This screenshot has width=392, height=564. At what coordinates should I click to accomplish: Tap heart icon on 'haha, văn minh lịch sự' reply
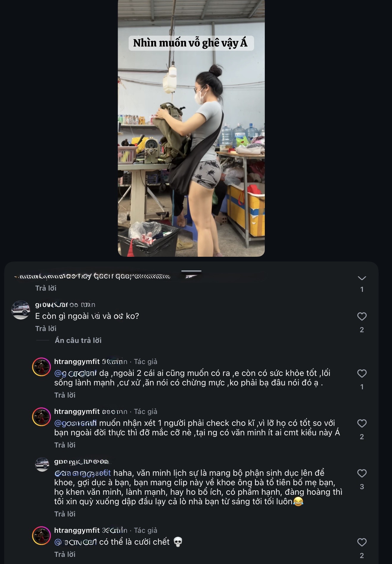click(362, 473)
